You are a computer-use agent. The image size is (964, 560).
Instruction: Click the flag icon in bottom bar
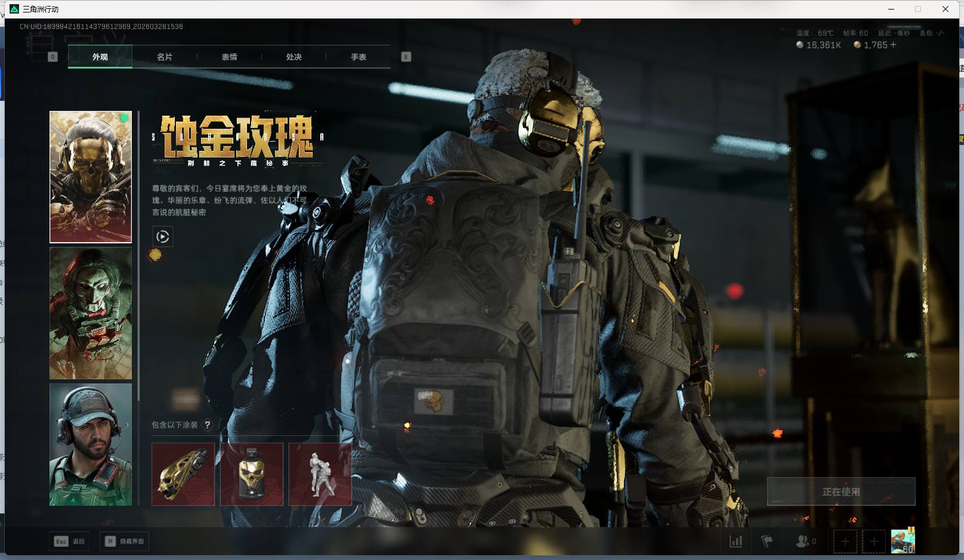coord(767,542)
